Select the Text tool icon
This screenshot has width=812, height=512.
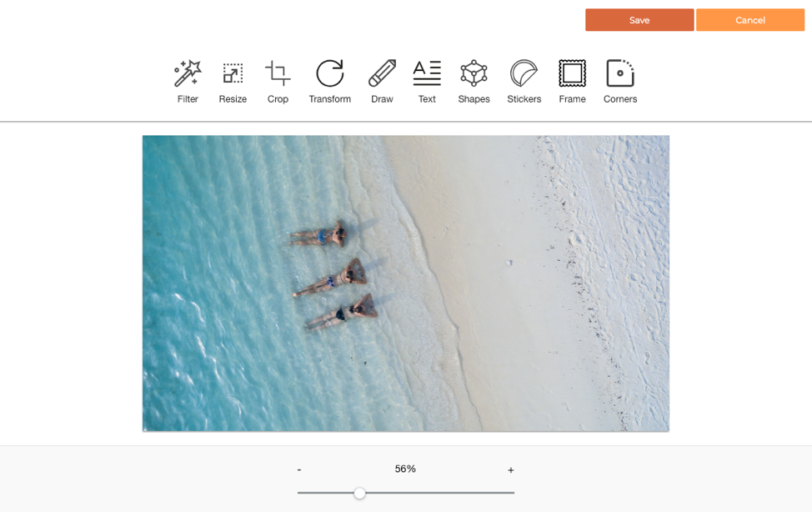[427, 74]
